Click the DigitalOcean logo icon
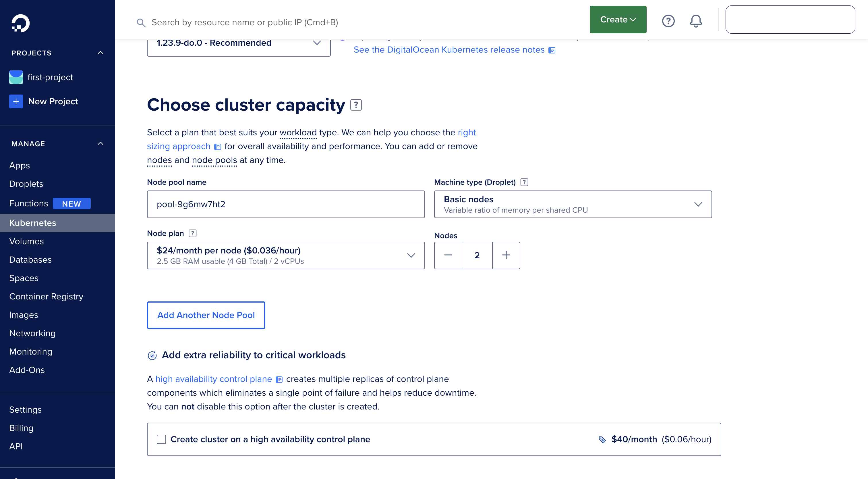The width and height of the screenshot is (868, 479). pyautogui.click(x=21, y=23)
